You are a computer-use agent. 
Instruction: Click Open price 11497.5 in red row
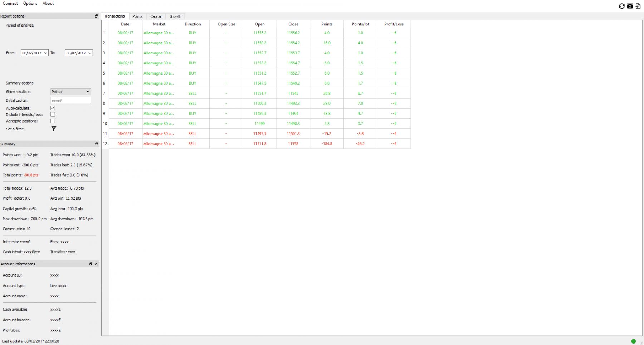click(260, 134)
